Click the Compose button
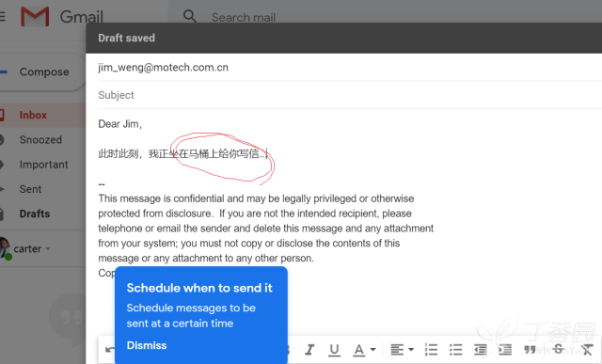This screenshot has height=364, width=602. coord(41,71)
